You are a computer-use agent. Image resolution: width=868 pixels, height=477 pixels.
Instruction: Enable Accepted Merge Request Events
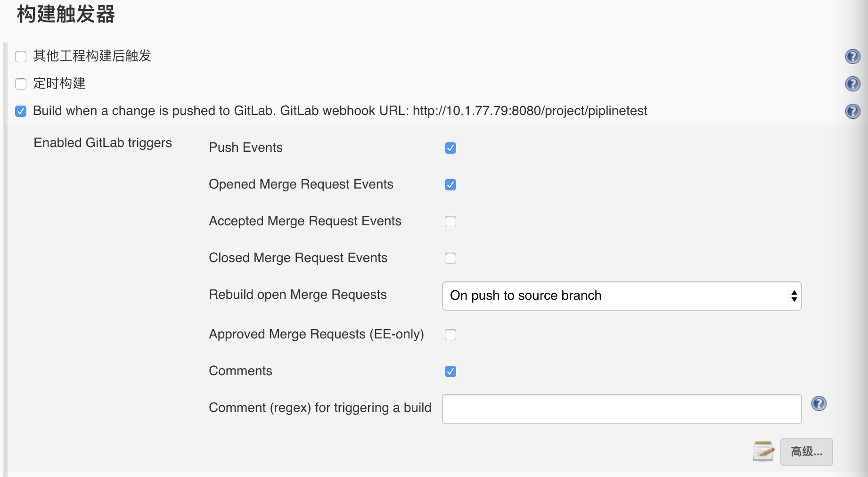click(450, 222)
